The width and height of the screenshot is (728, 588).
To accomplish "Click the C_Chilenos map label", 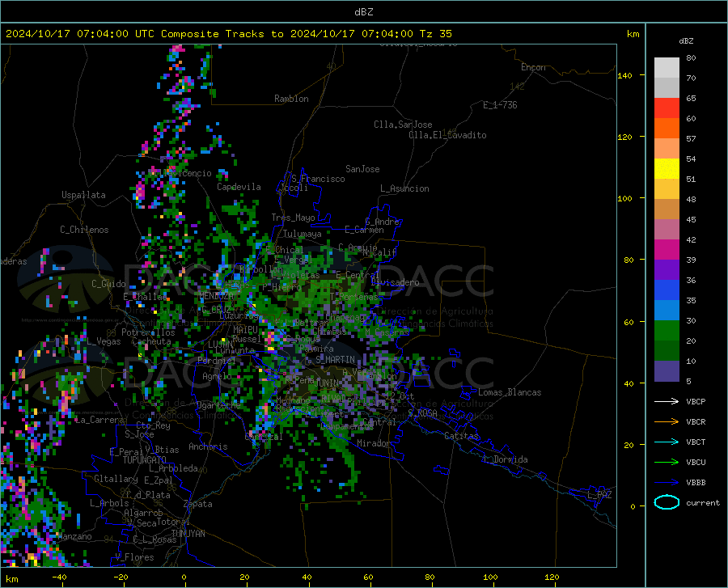I will tap(84, 230).
